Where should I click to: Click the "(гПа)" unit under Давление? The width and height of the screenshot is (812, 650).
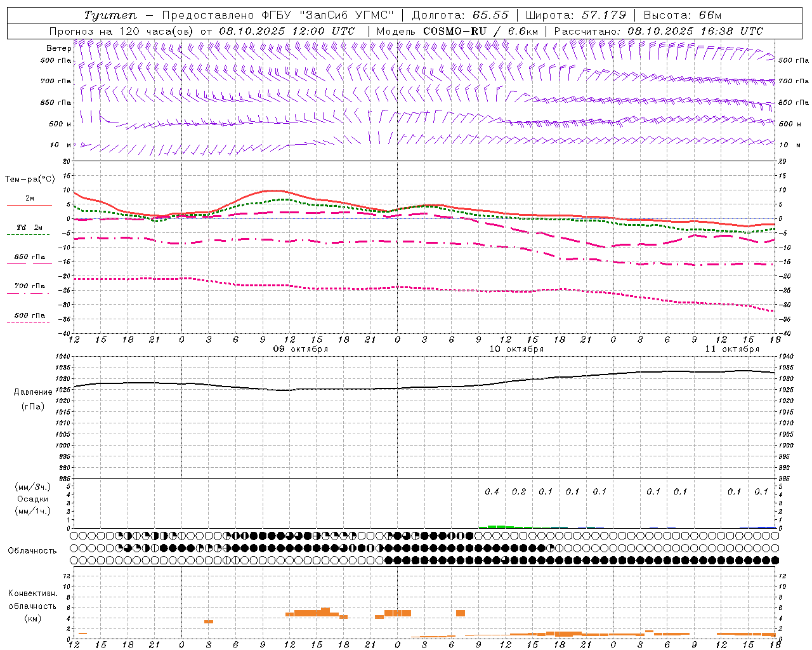[33, 407]
